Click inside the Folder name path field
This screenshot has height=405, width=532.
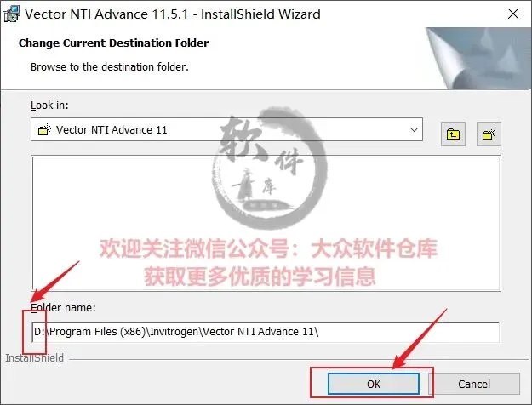click(266, 332)
